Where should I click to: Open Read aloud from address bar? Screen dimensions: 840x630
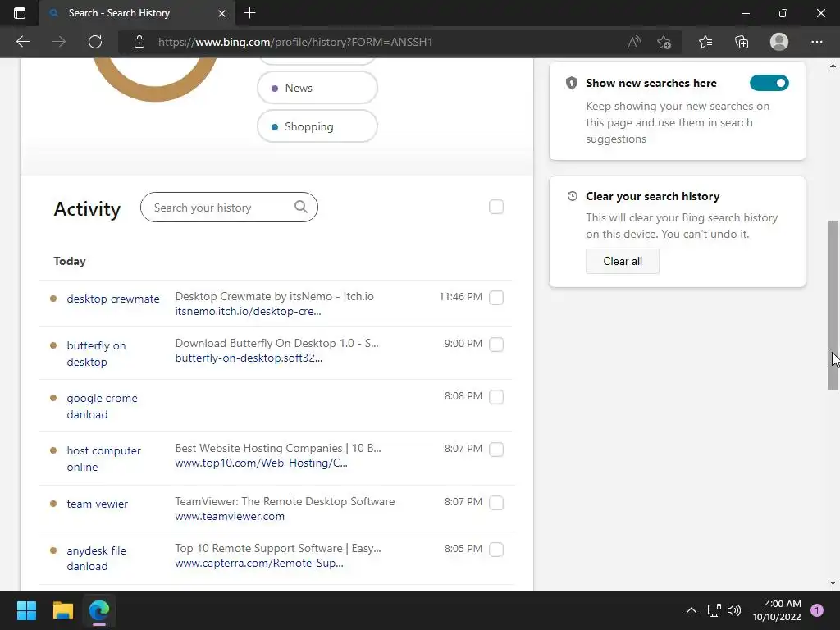coord(634,42)
